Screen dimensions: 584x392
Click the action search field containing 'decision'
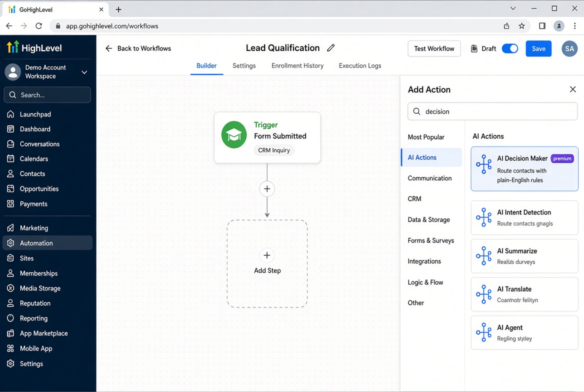click(x=492, y=111)
